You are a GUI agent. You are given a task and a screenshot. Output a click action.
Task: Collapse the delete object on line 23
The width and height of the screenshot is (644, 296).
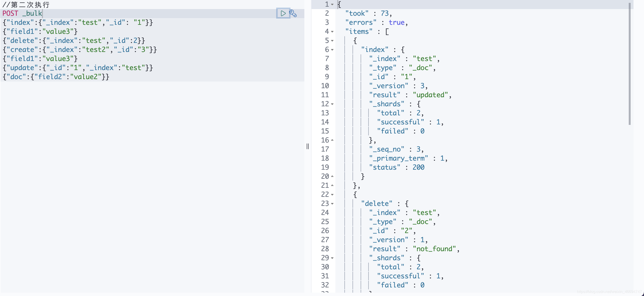(332, 204)
